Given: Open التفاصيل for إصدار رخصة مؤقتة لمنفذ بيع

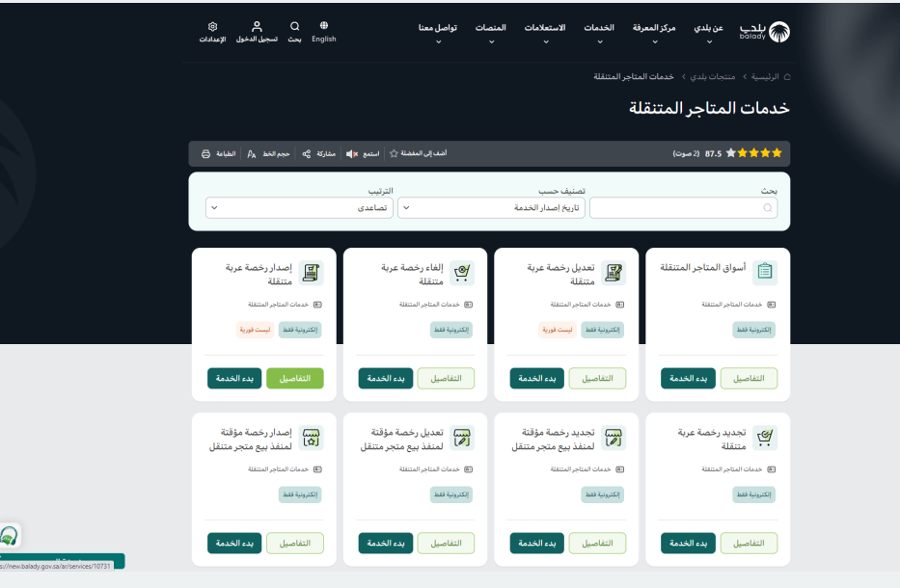Looking at the screenshot, I should [295, 544].
